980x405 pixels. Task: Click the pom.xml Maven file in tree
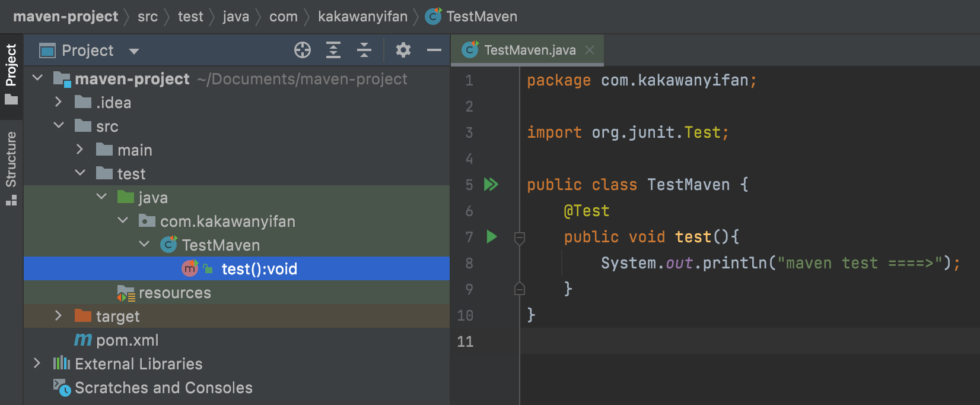click(x=127, y=340)
